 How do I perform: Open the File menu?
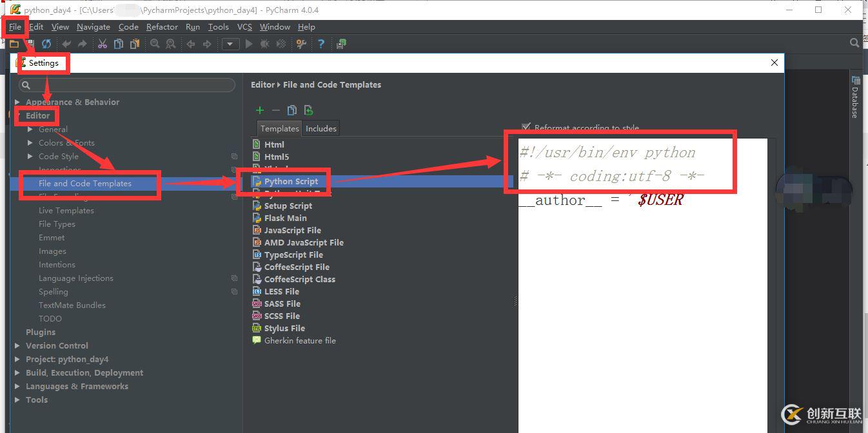15,26
